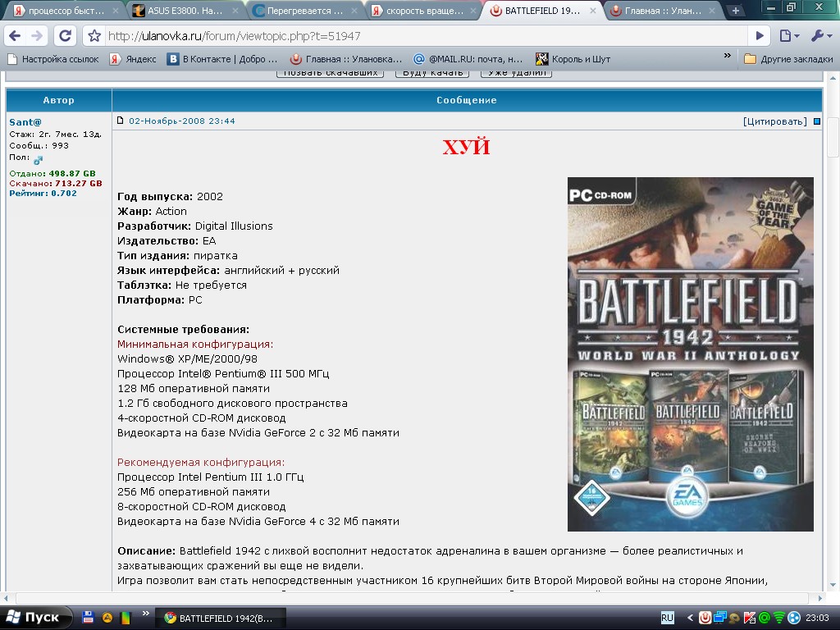Open the Другие закладки folder
The height and width of the screenshot is (630, 840).
[x=788, y=59]
